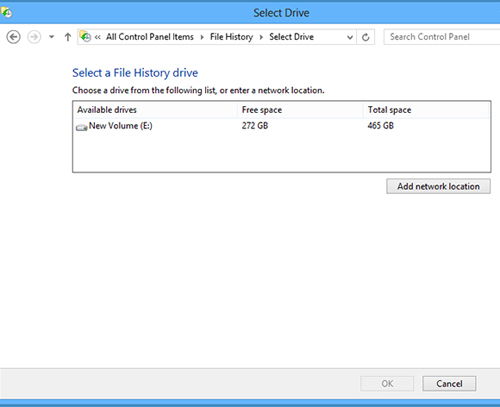The image size is (500, 407).
Task: Click the Forward navigation arrow
Action: point(34,37)
